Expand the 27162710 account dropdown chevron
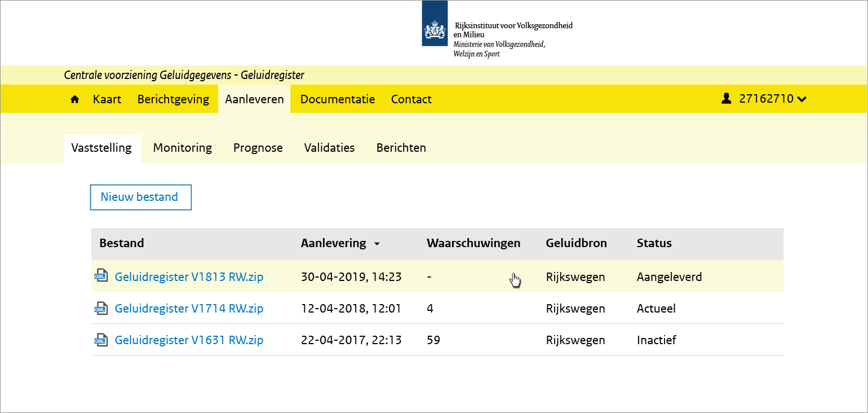 [802, 99]
